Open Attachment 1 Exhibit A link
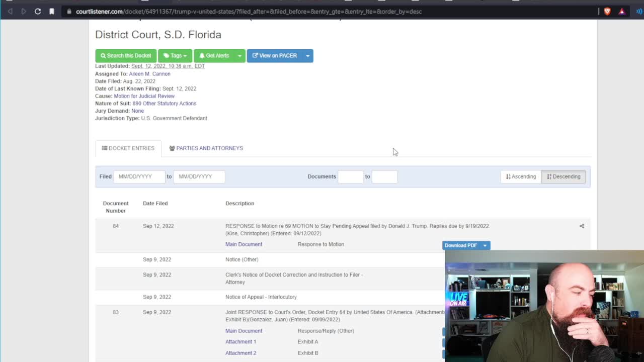644x362 pixels. pyautogui.click(x=240, y=342)
